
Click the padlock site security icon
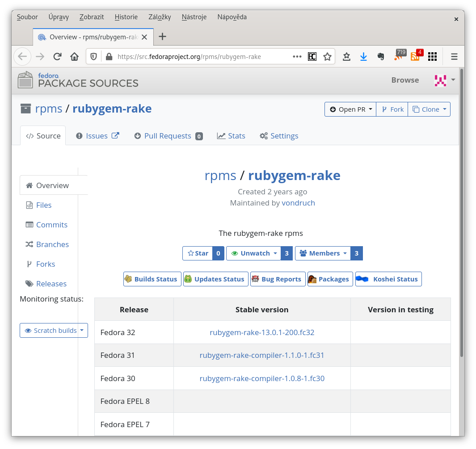(x=109, y=56)
